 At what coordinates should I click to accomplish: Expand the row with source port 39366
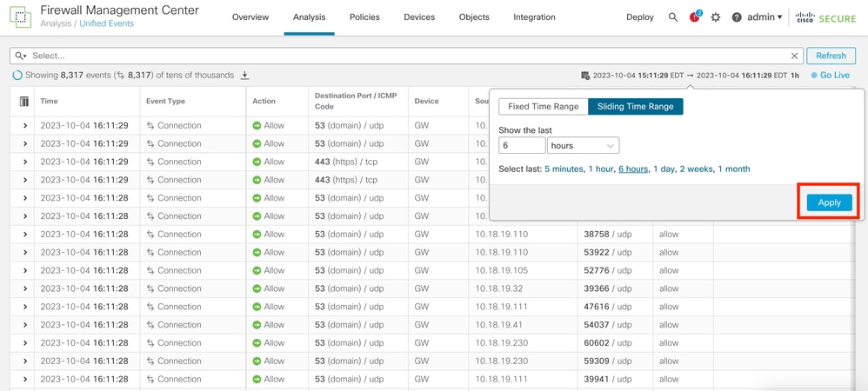[25, 288]
